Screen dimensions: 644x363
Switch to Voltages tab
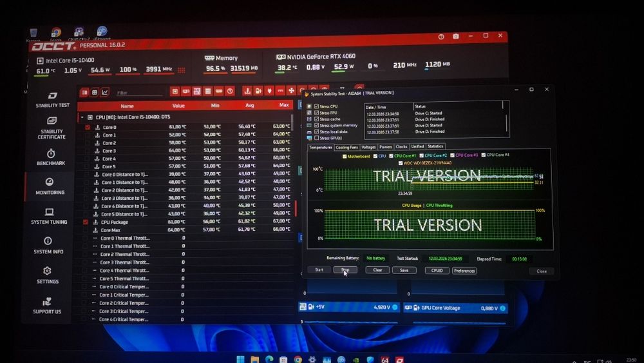368,147
